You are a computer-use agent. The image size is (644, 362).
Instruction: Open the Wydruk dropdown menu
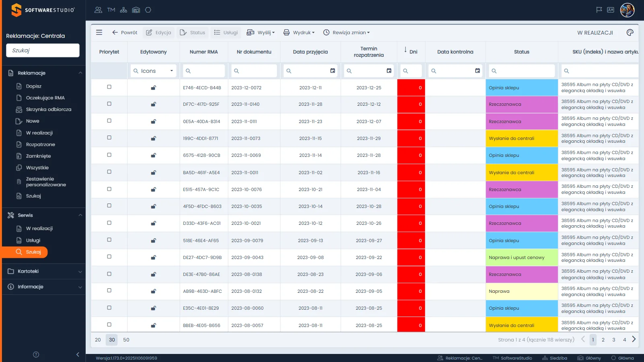coord(299,33)
